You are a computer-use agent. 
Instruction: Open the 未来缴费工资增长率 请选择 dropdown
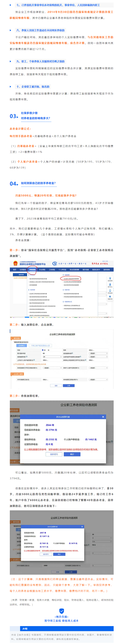click(x=98, y=379)
